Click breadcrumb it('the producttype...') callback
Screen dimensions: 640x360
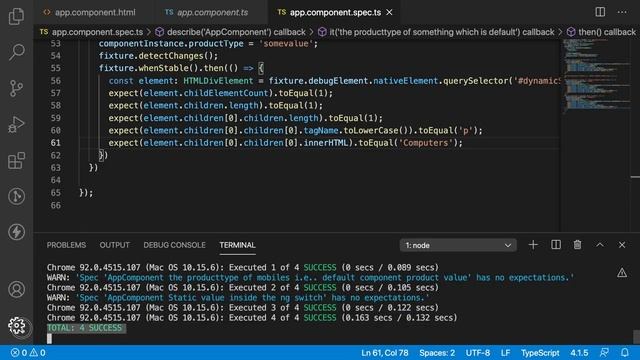[436, 32]
